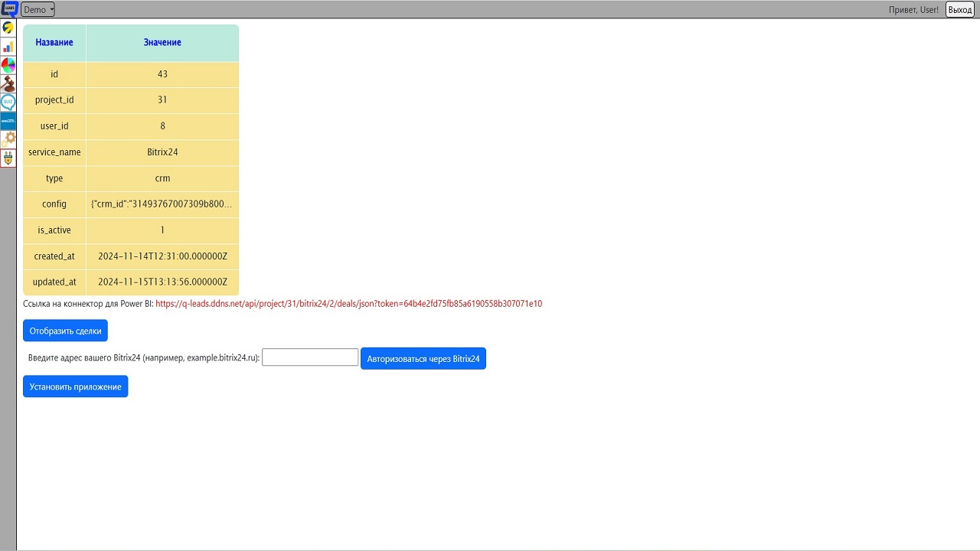This screenshot has width=980, height=551.
Task: Click the Привет, User! greeting text
Action: [x=913, y=10]
